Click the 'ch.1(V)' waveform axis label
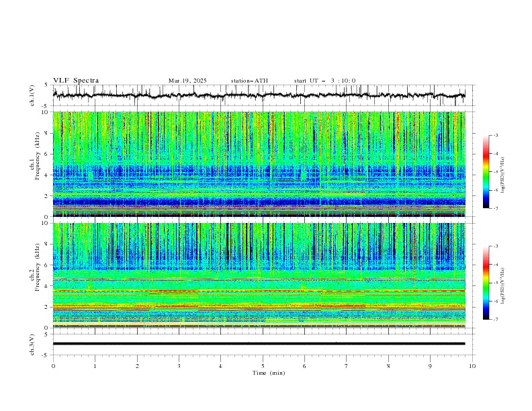The width and height of the screenshot is (532, 411). pyautogui.click(x=32, y=95)
